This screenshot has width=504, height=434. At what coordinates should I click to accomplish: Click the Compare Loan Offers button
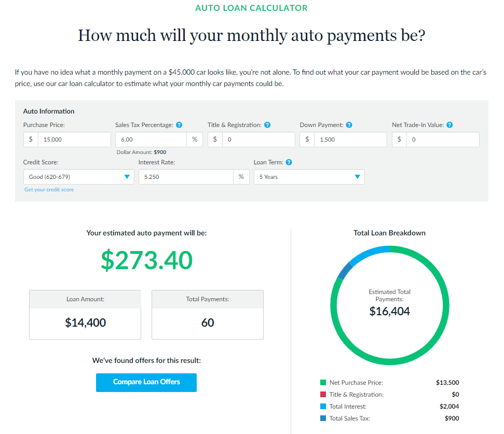click(x=146, y=382)
